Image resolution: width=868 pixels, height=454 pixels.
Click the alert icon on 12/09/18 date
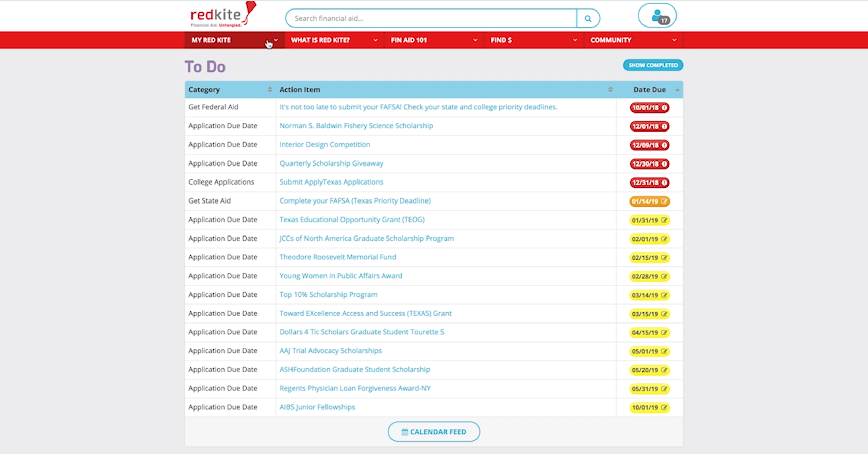click(664, 145)
